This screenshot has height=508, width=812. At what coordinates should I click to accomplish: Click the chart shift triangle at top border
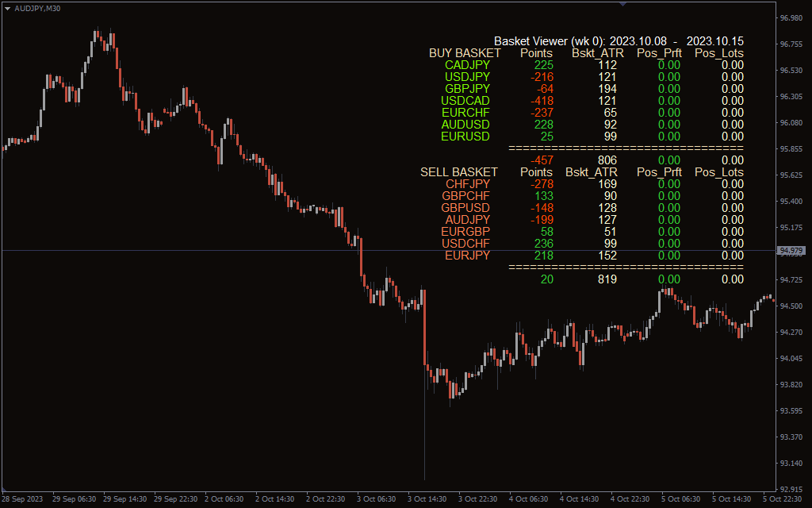[623, 4]
